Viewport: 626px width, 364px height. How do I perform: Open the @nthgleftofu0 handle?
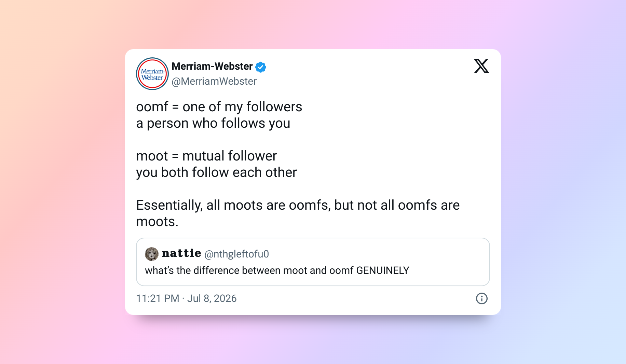click(236, 254)
